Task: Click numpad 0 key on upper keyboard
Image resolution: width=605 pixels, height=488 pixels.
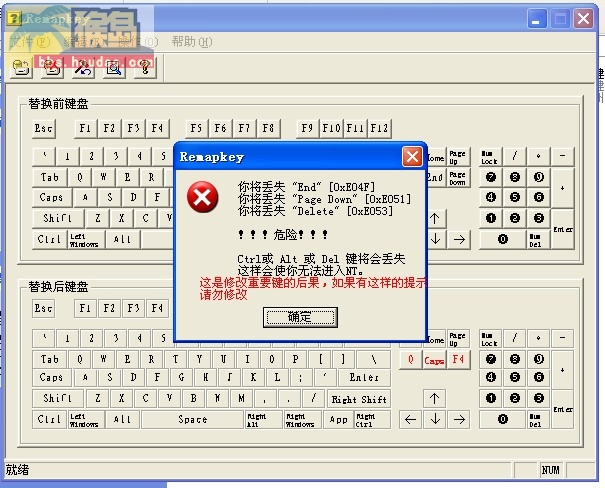Action: pos(502,239)
